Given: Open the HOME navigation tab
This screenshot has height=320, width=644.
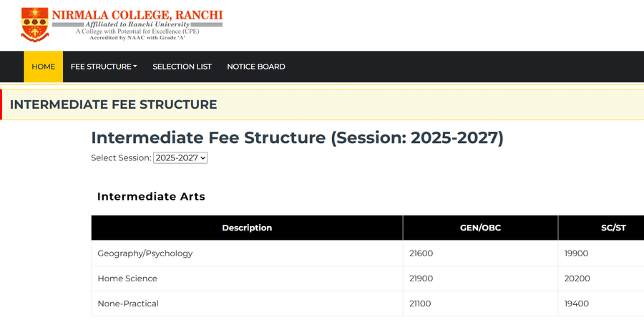Looking at the screenshot, I should coord(43,67).
